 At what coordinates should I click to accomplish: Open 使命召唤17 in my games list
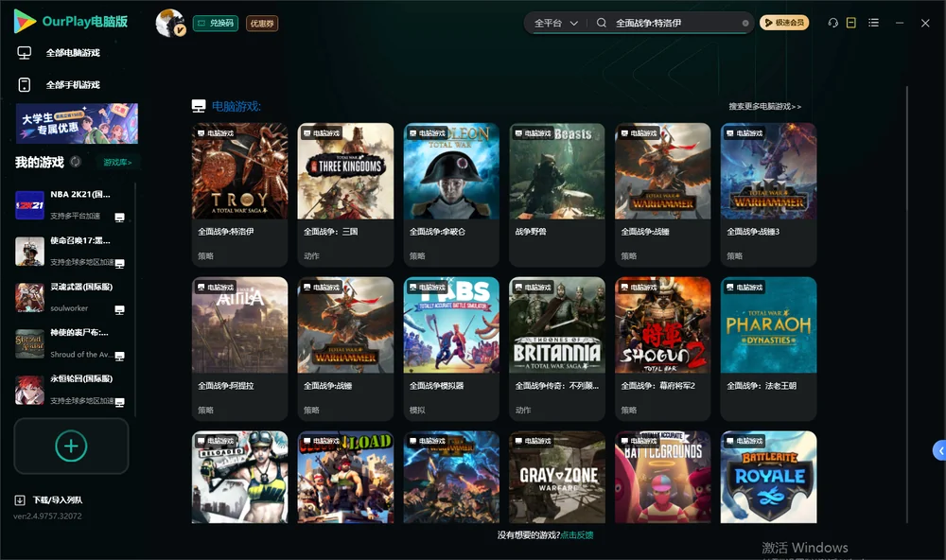click(x=71, y=251)
